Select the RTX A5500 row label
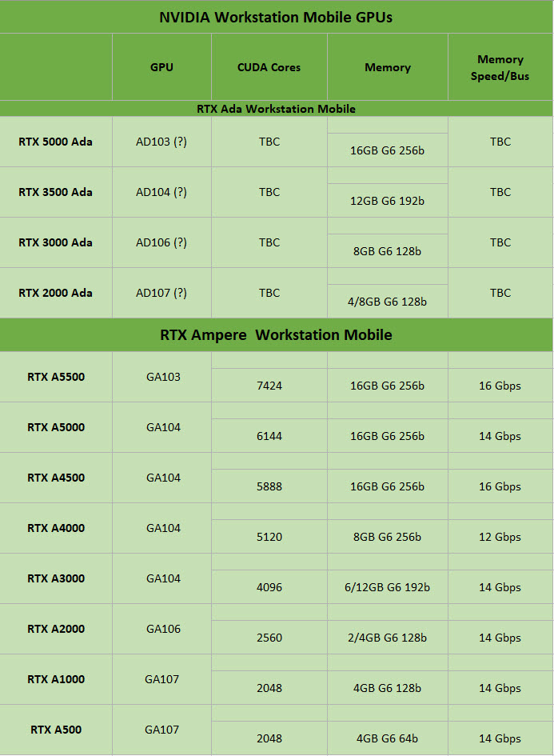The width and height of the screenshot is (554, 756). (x=56, y=377)
